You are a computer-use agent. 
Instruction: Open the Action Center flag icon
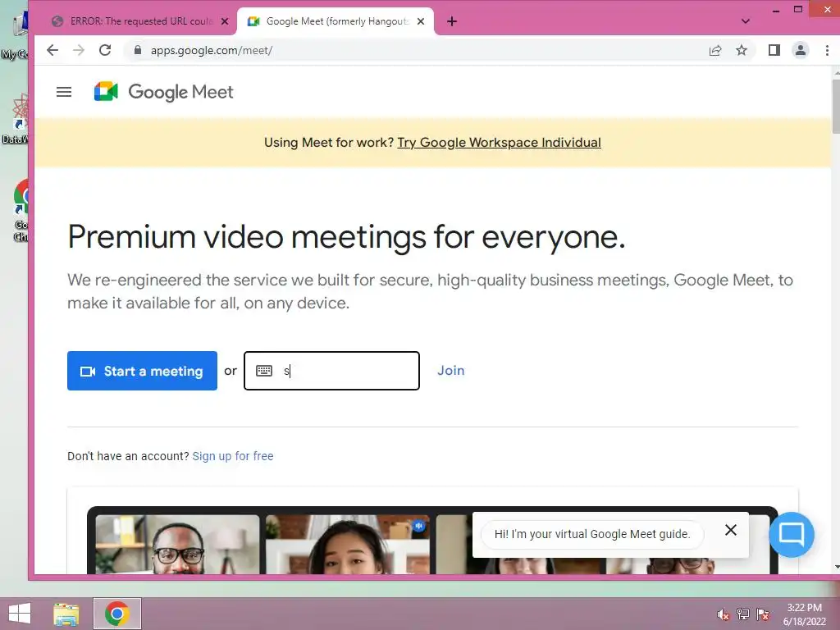pyautogui.click(x=763, y=614)
